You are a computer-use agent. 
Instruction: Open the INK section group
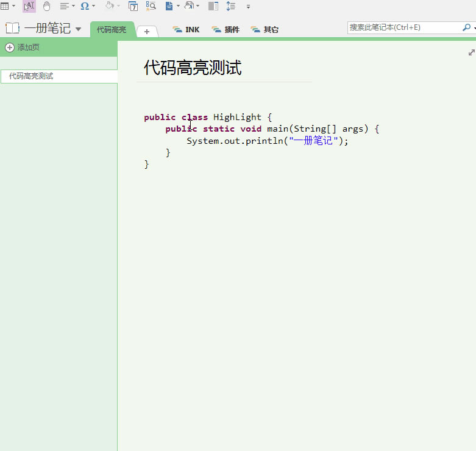pos(186,29)
